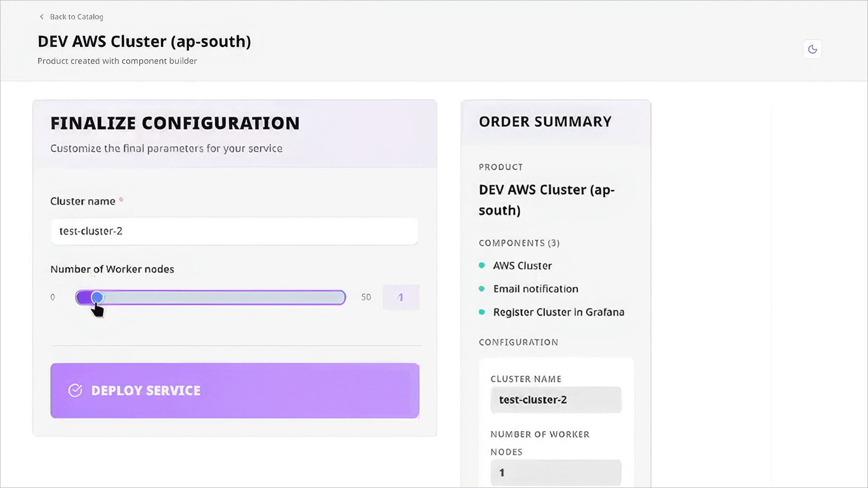Select the AWS Cluster component entry
This screenshot has height=488, width=868.
point(522,266)
